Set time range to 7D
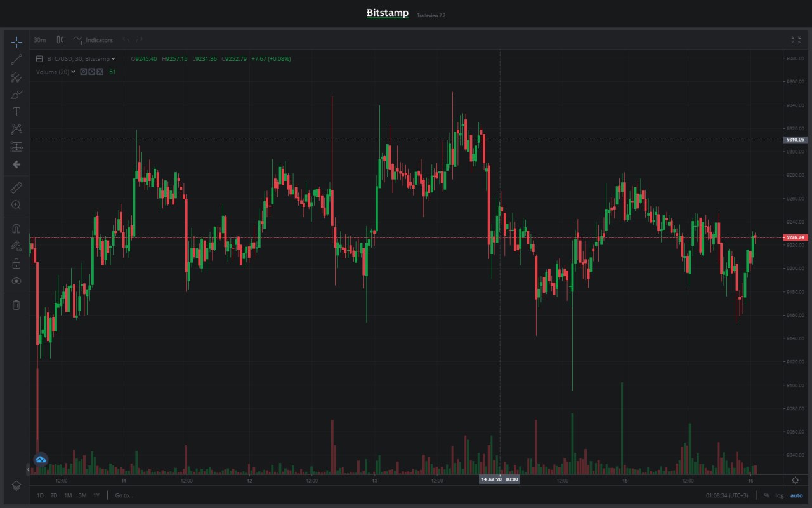 (54, 495)
